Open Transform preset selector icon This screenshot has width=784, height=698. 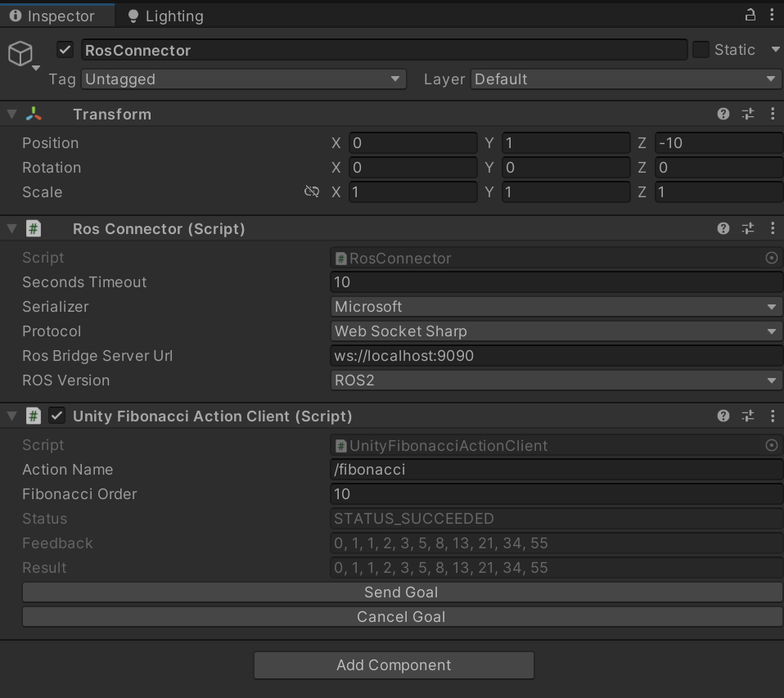tap(748, 114)
